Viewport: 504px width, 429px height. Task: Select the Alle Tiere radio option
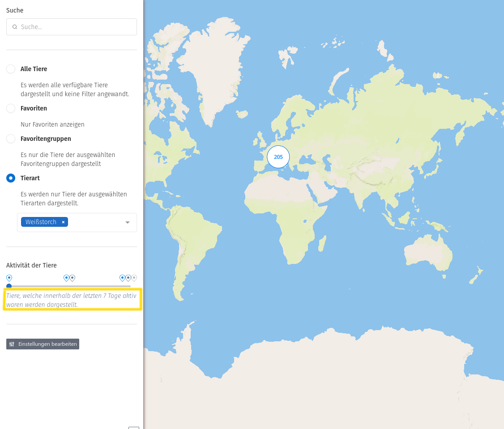coord(11,69)
